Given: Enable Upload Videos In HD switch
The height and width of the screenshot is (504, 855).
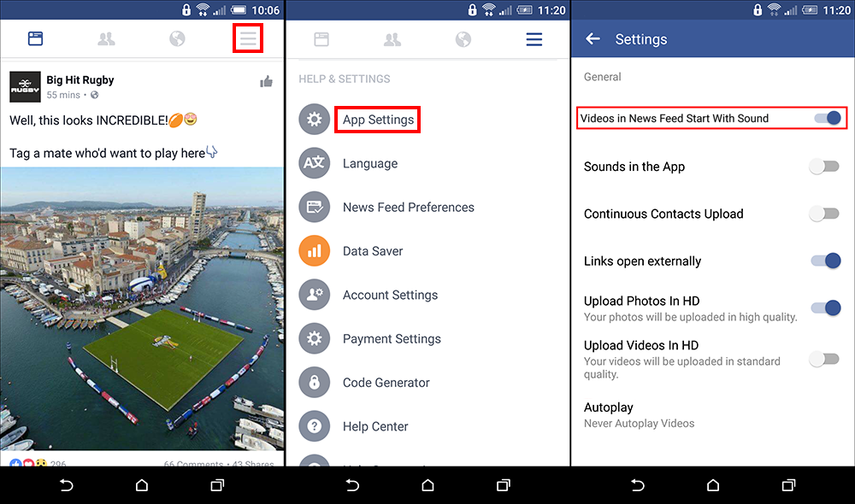Looking at the screenshot, I should pos(824,359).
